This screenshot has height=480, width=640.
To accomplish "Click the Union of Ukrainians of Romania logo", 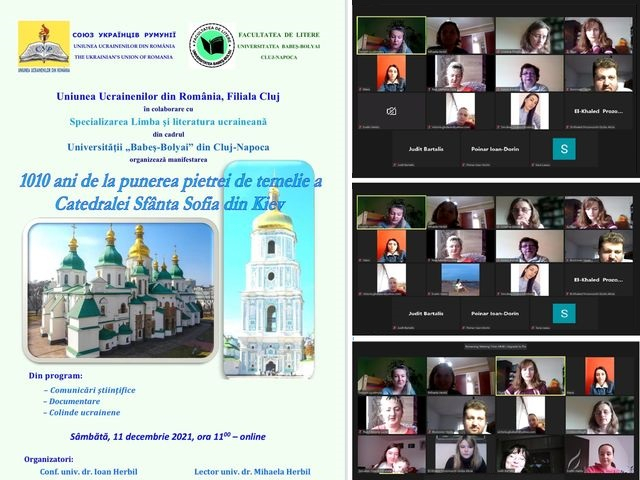I will [44, 45].
